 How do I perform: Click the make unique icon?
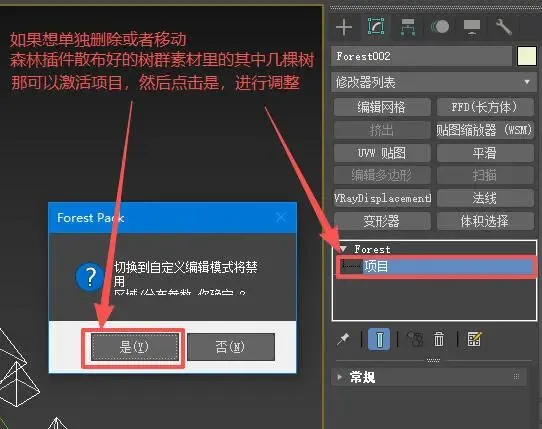pos(414,339)
